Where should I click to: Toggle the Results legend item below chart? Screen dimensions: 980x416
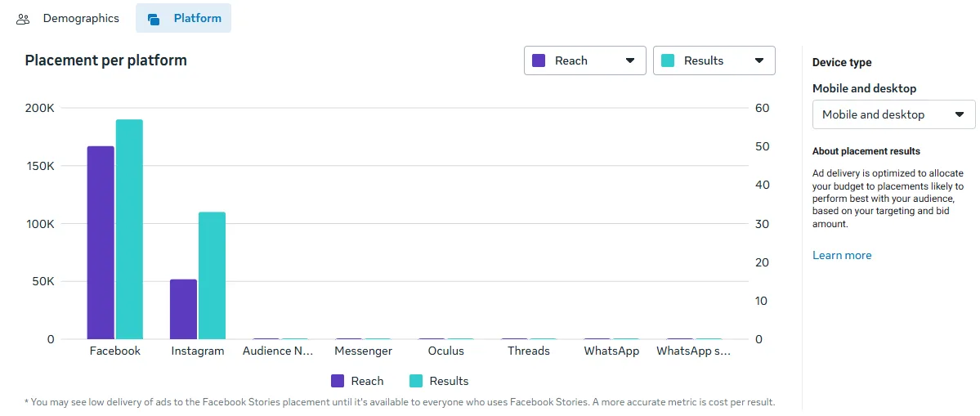439,381
